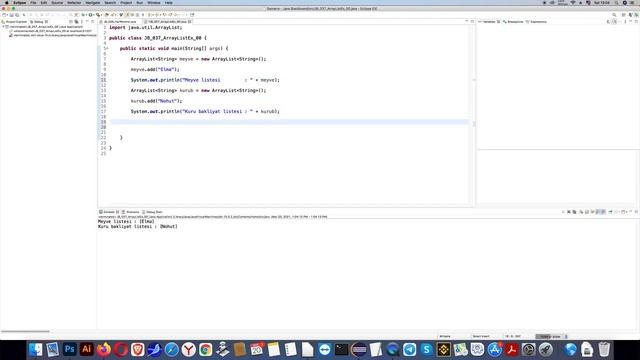Click Spotlight search in menu bar

click(x=616, y=2)
